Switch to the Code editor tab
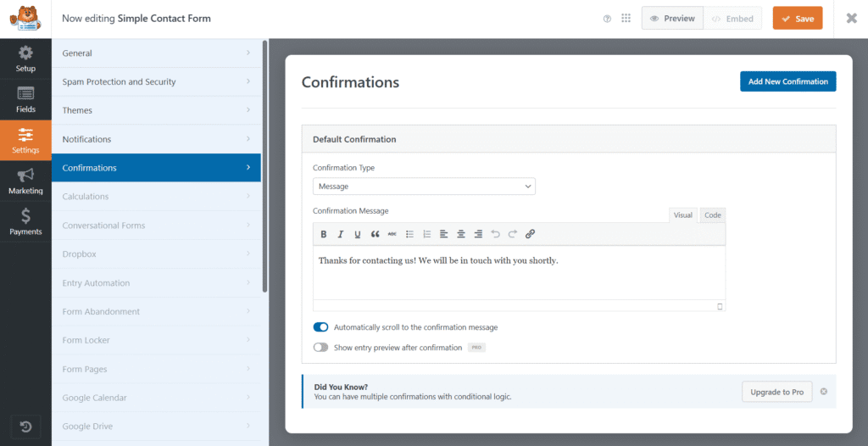The width and height of the screenshot is (868, 446). 713,215
